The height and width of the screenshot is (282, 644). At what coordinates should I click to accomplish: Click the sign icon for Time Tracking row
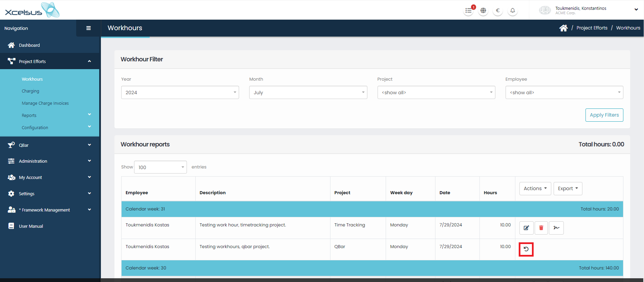click(556, 228)
